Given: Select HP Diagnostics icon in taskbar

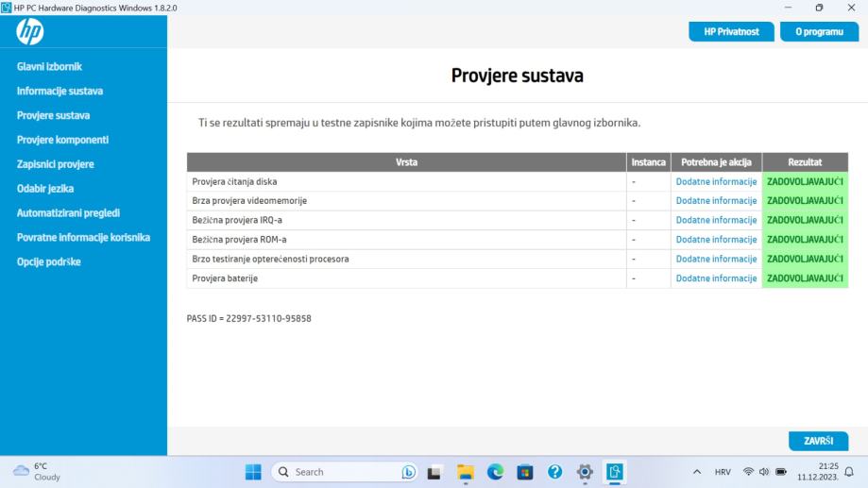Looking at the screenshot, I should [615, 472].
